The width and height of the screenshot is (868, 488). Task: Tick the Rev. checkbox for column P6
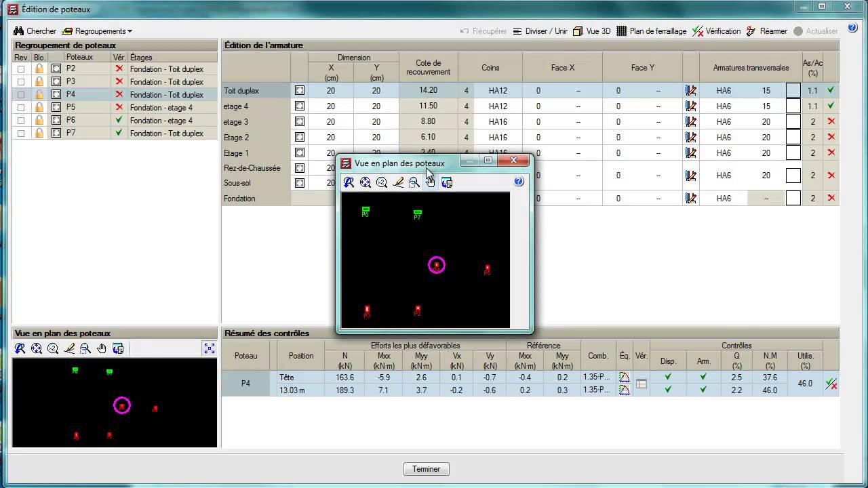coord(21,121)
